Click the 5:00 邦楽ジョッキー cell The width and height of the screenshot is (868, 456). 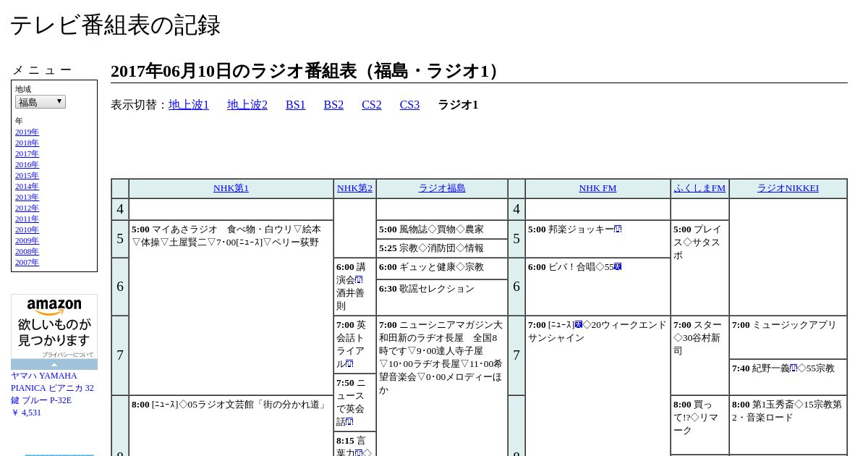pyautogui.click(x=597, y=239)
